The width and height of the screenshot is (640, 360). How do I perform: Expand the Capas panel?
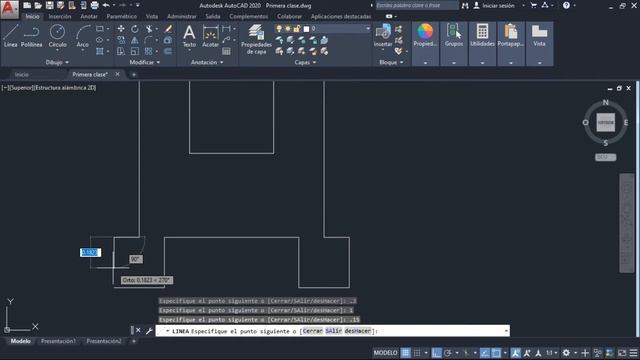pos(305,62)
